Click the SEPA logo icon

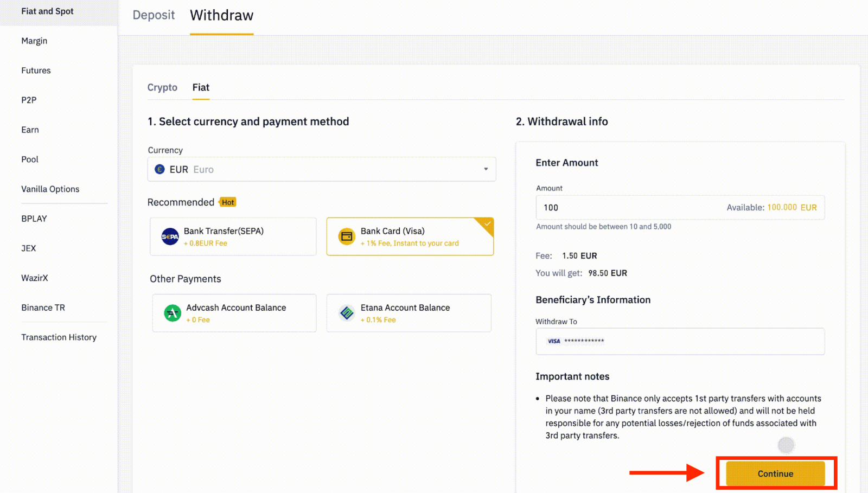(x=170, y=236)
